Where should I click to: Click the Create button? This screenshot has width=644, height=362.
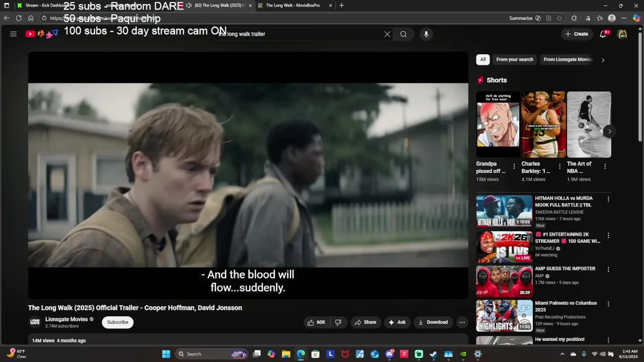(576, 34)
